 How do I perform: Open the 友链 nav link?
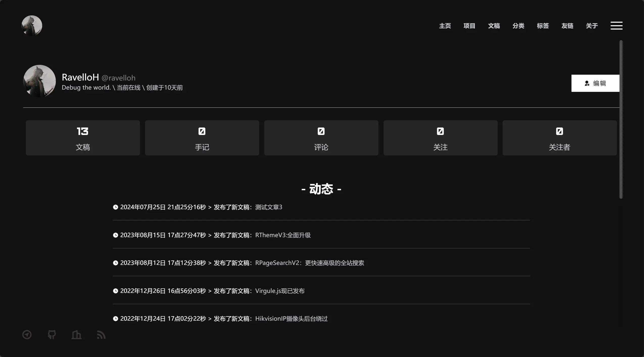tap(567, 26)
